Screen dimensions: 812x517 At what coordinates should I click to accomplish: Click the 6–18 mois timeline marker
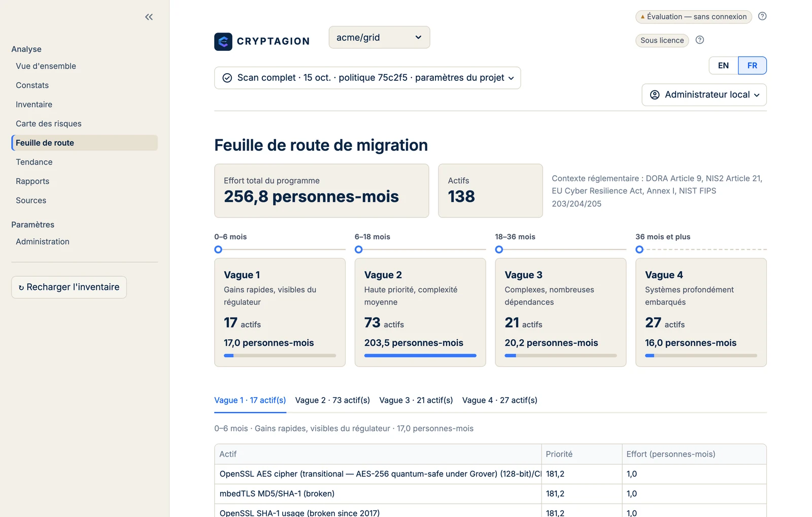(359, 249)
